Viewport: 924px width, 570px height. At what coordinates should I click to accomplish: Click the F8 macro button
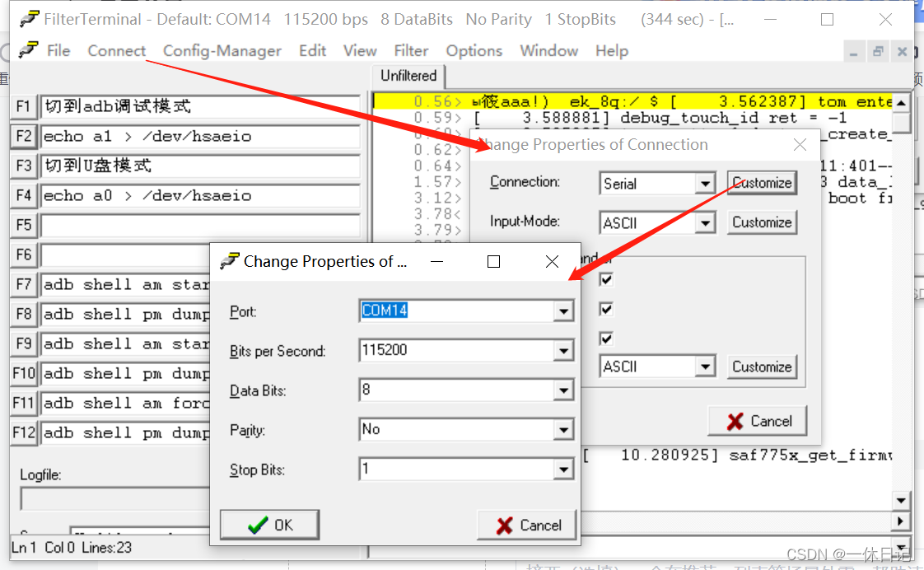[x=24, y=314]
